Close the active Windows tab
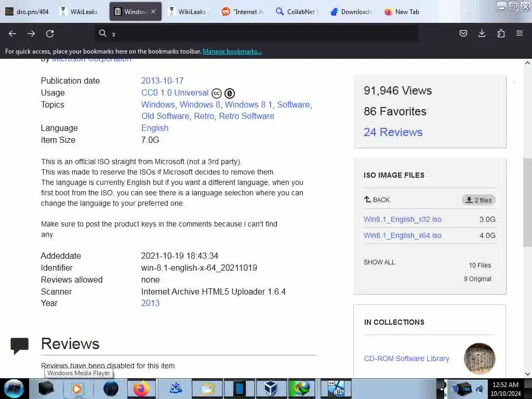 pos(153,11)
